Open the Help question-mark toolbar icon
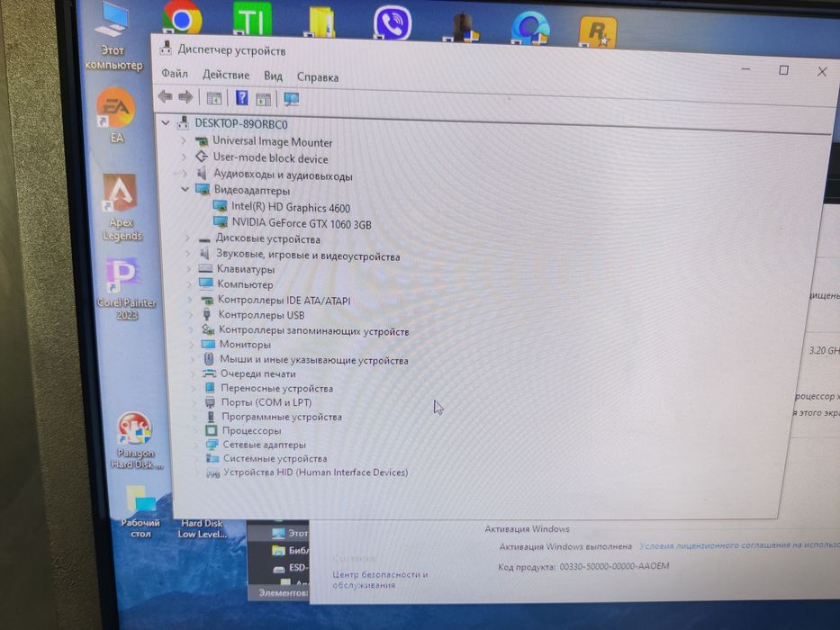Viewport: 840px width, 630px height. [x=241, y=97]
